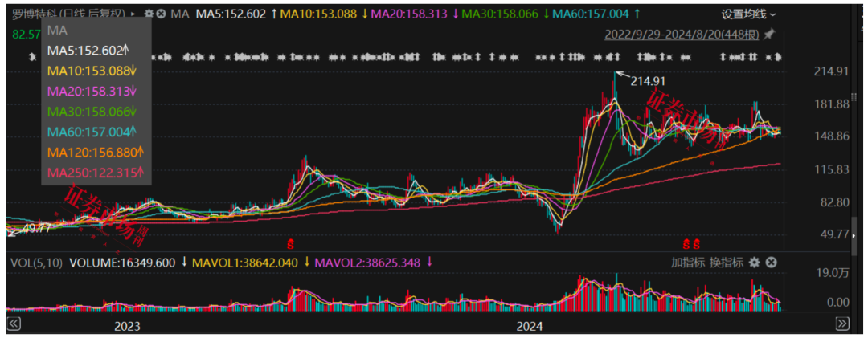Close the VOL indicator panel
This screenshot has height=338, width=868.
tap(771, 263)
